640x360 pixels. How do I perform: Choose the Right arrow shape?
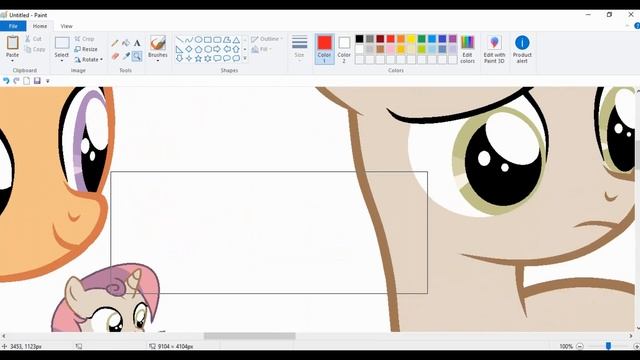coord(217,49)
